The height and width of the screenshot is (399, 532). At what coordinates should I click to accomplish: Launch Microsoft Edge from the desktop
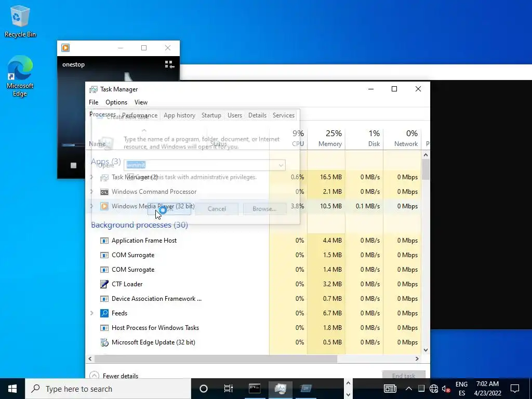tap(20, 76)
